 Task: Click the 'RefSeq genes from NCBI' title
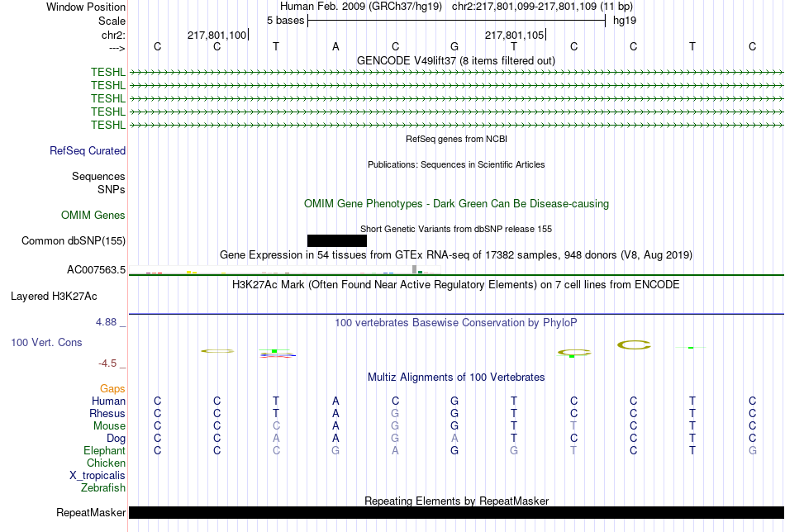[x=456, y=139]
